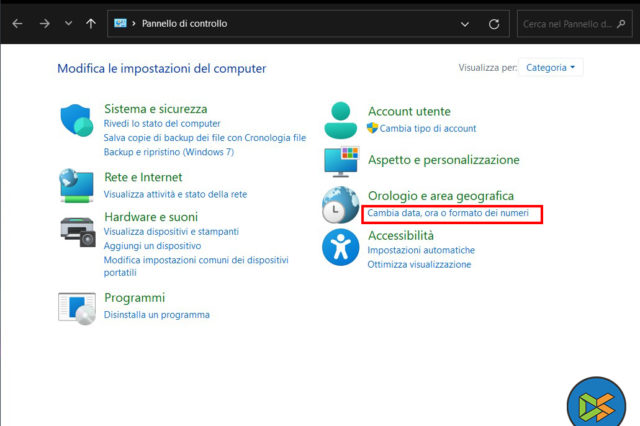Open Modifica impostazioni comuni dei dispositivi portatili

(196, 266)
